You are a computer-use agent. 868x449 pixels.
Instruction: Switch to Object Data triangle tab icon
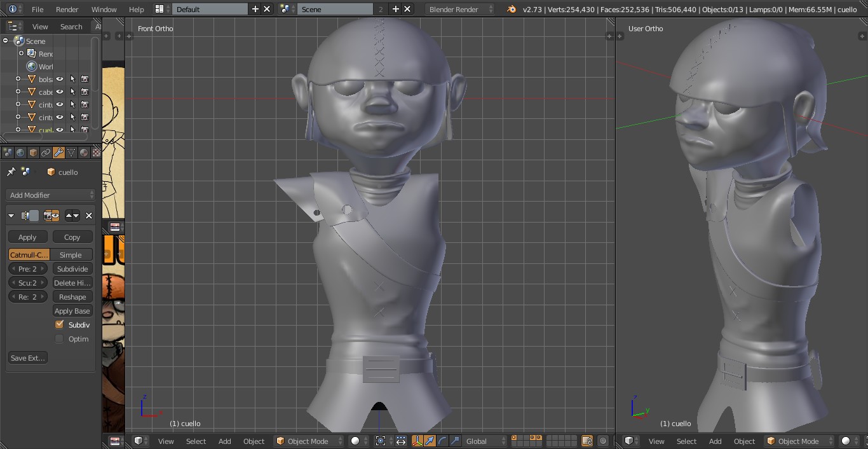[71, 153]
